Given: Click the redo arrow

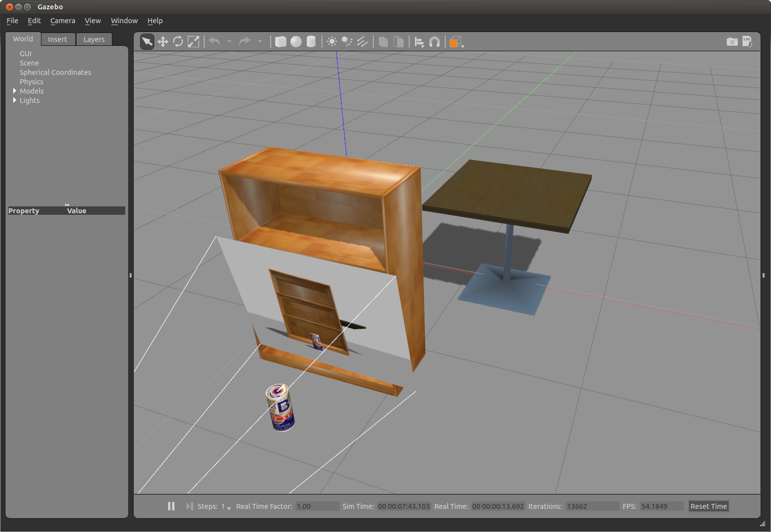Looking at the screenshot, I should click(245, 41).
